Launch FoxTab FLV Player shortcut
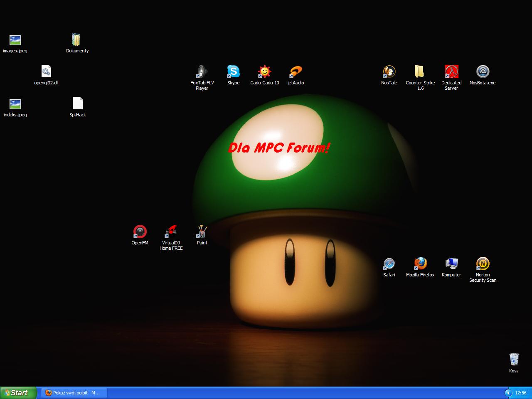The image size is (532, 399). pyautogui.click(x=202, y=71)
